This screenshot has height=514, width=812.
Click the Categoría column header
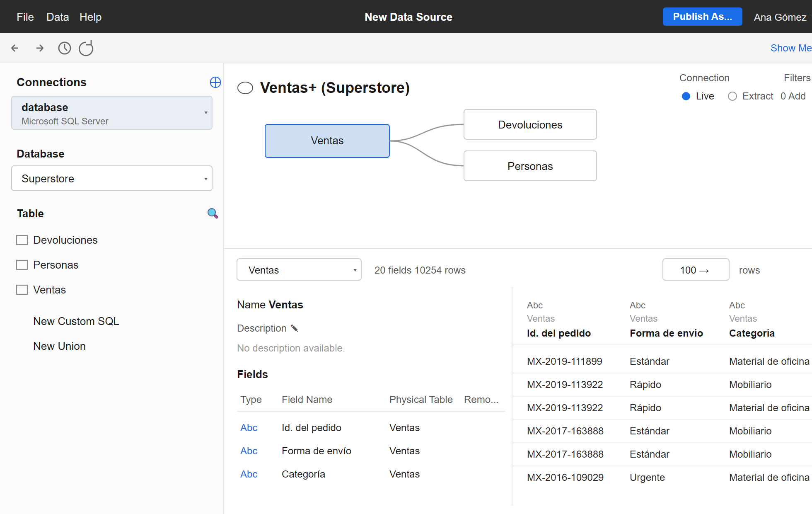click(752, 333)
